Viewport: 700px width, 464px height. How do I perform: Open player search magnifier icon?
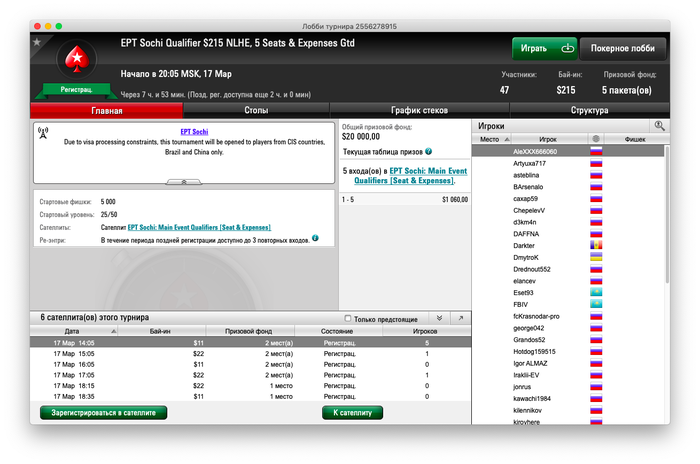659,126
